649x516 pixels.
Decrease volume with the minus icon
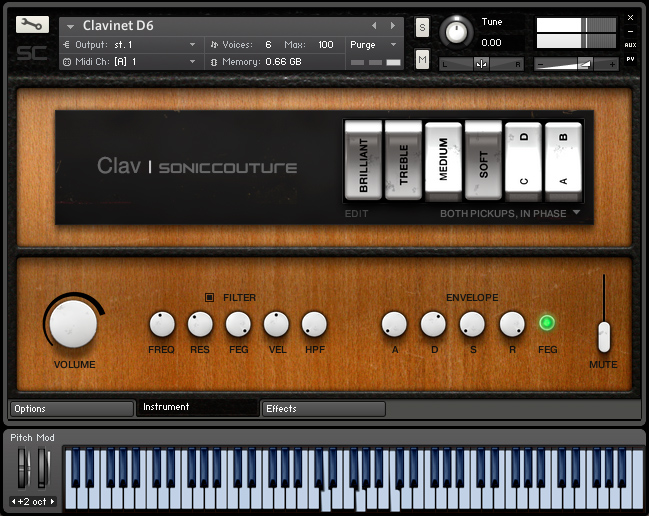point(541,65)
